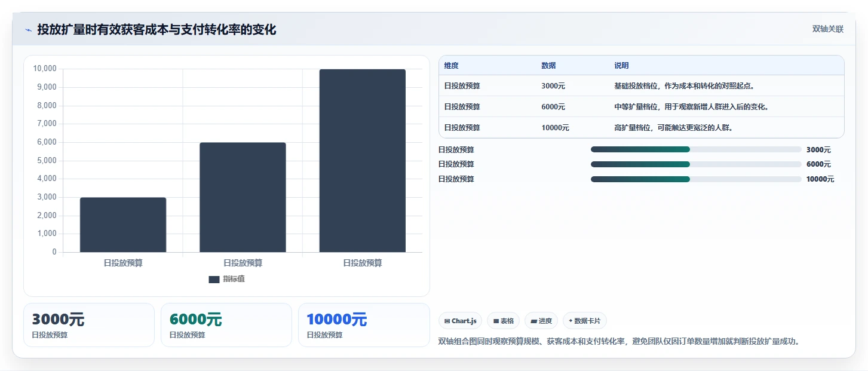This screenshot has width=868, height=371.
Task: Click the x-axis label under the tallest bar
Action: coord(362,263)
